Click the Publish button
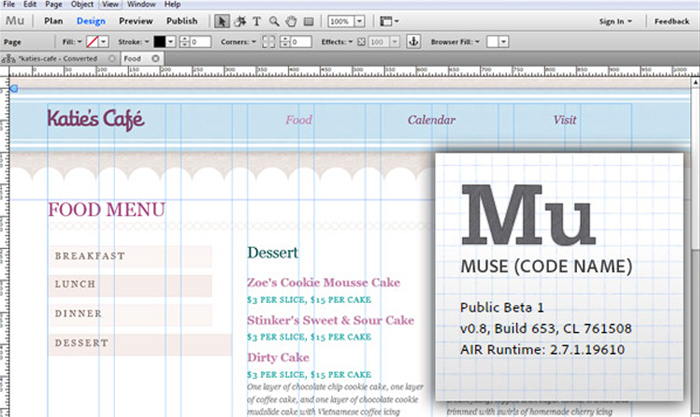Viewport: 700px width, 417px height. pyautogui.click(x=182, y=21)
